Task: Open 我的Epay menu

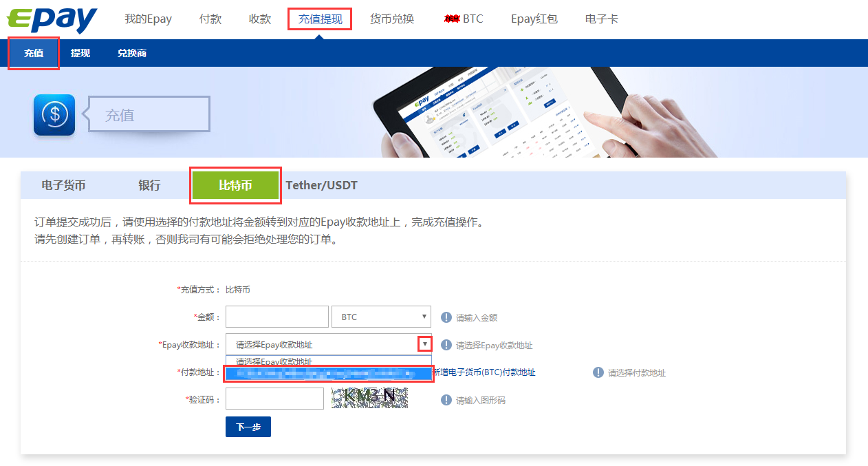Action: coord(148,19)
